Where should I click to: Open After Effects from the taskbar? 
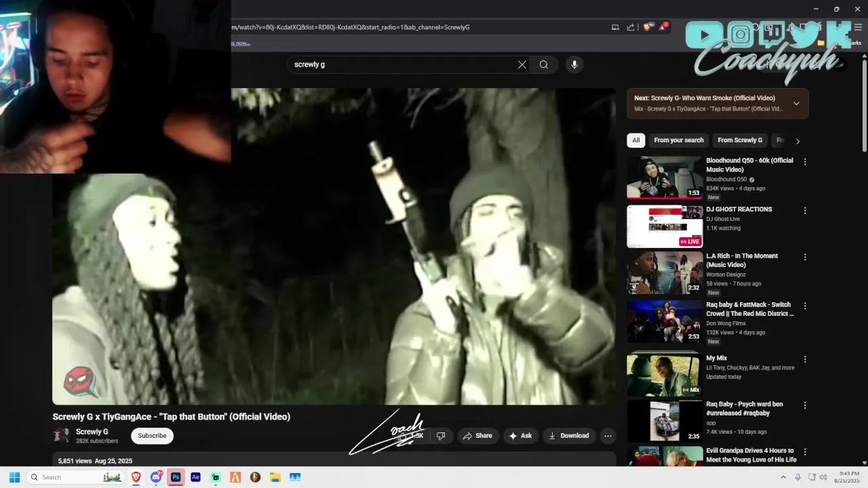pos(195,477)
